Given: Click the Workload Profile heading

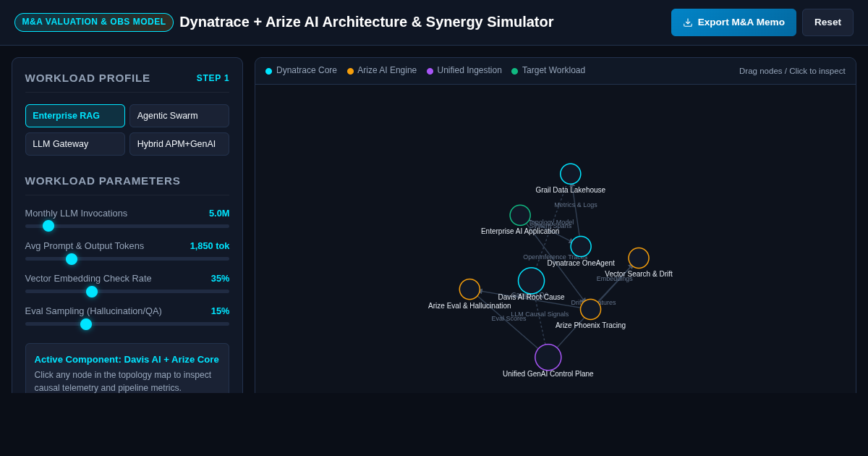Looking at the screenshot, I should click(x=88, y=78).
